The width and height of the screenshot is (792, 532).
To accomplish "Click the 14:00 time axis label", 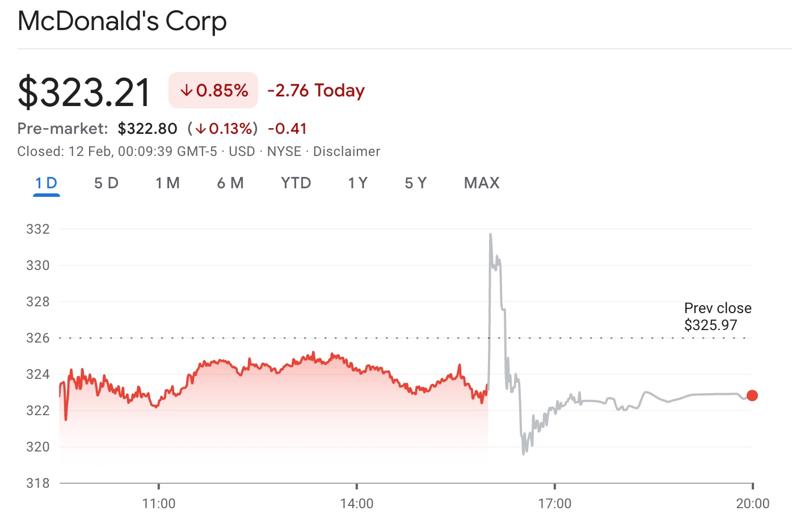I will [x=357, y=504].
